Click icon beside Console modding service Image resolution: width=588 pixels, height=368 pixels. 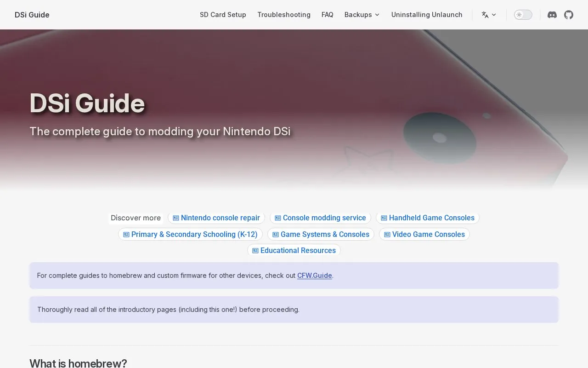click(x=278, y=218)
